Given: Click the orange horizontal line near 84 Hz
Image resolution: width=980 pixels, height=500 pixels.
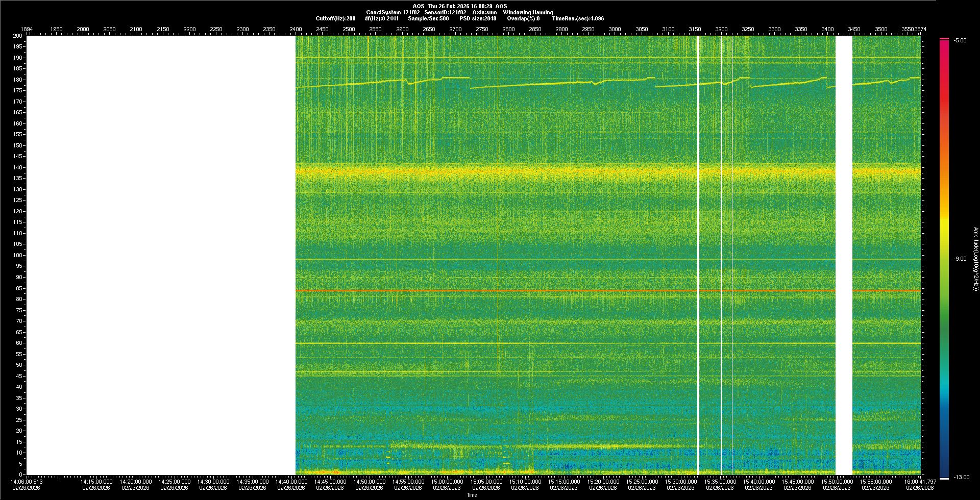Looking at the screenshot, I should tap(510, 290).
